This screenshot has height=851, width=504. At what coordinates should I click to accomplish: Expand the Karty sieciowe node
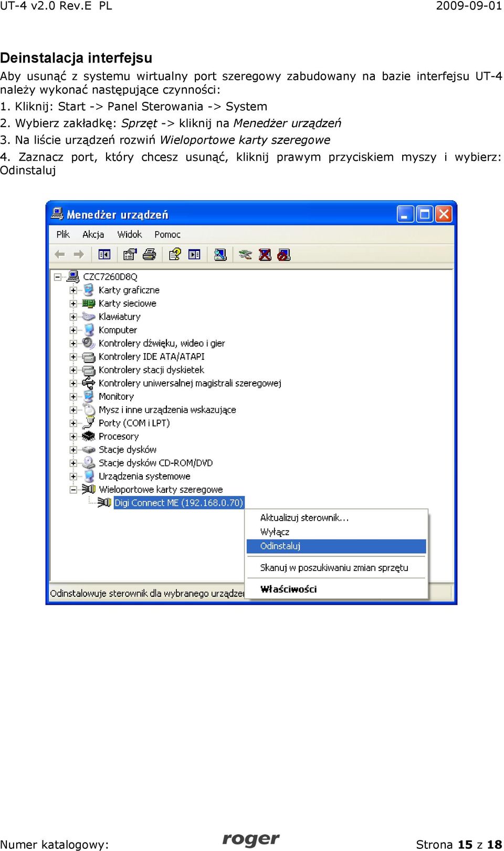tap(73, 304)
